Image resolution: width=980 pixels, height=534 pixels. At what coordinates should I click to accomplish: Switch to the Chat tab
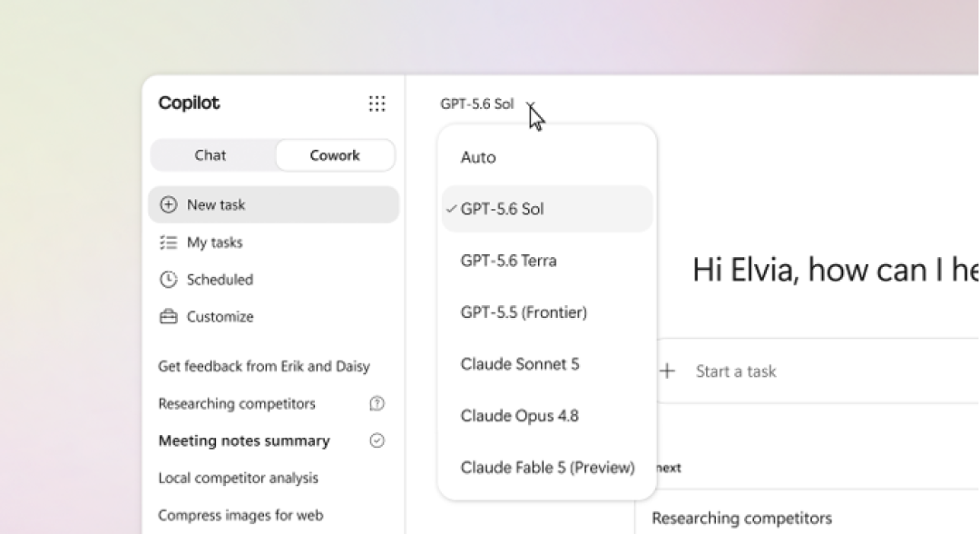210,155
